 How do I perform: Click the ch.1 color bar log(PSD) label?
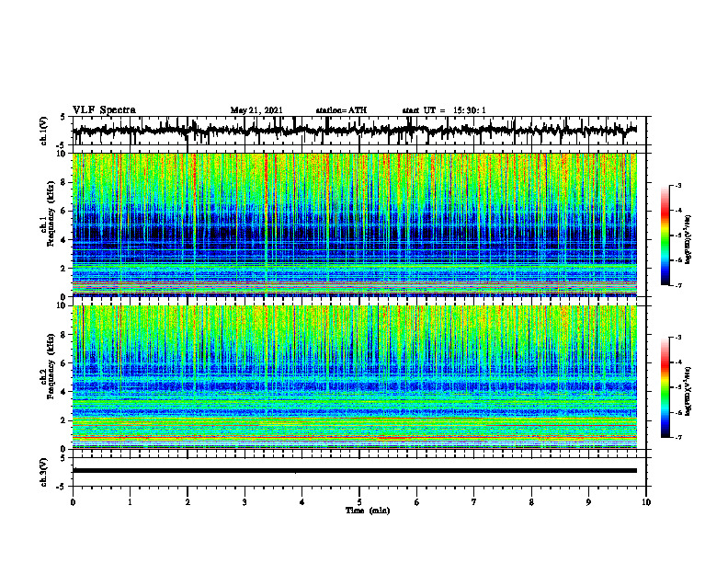coord(688,239)
